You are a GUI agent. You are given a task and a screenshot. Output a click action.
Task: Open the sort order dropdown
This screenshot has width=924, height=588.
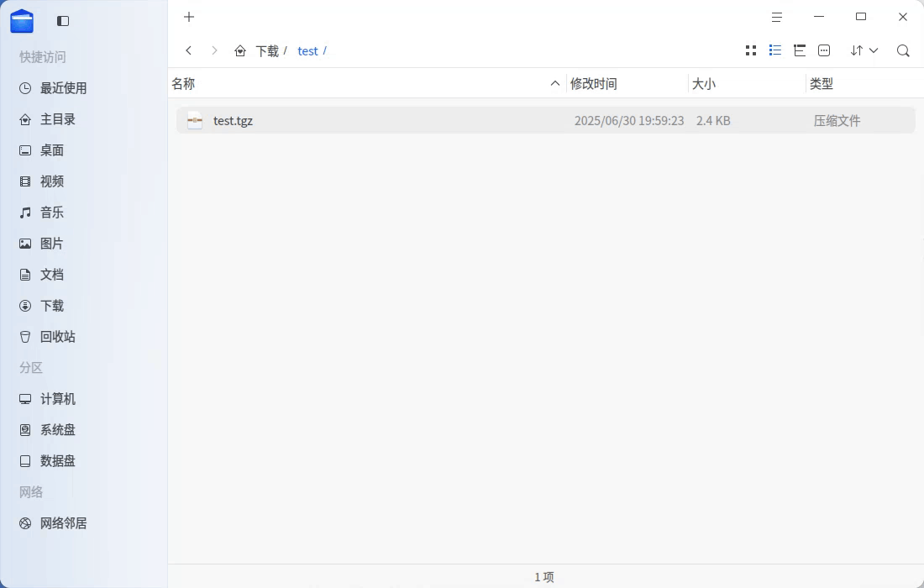pyautogui.click(x=864, y=50)
